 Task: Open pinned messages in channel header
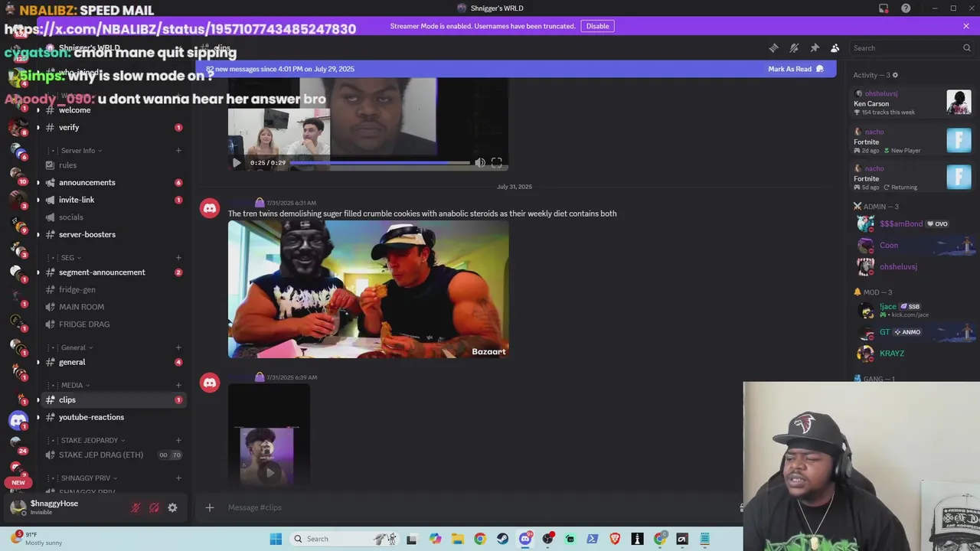[815, 48]
